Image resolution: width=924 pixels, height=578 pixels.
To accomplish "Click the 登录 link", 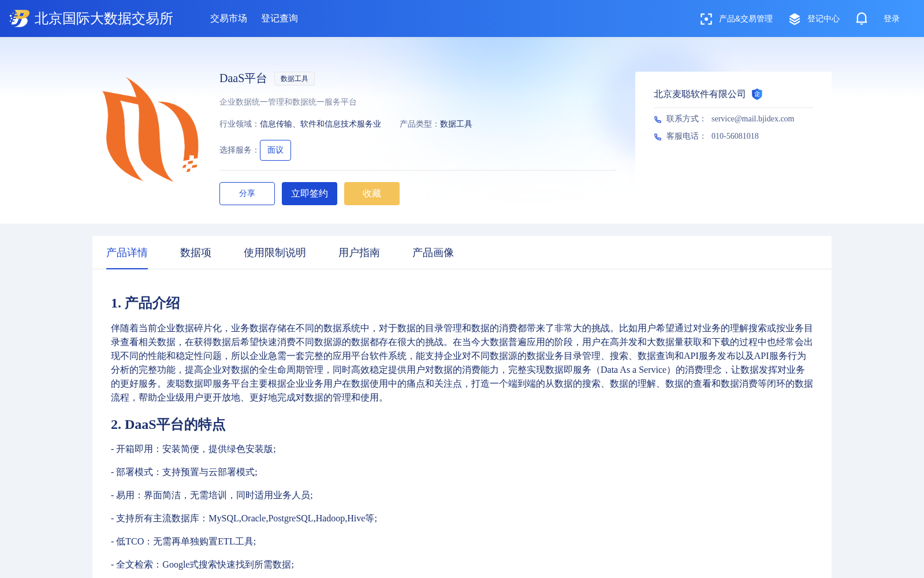I will click(892, 19).
